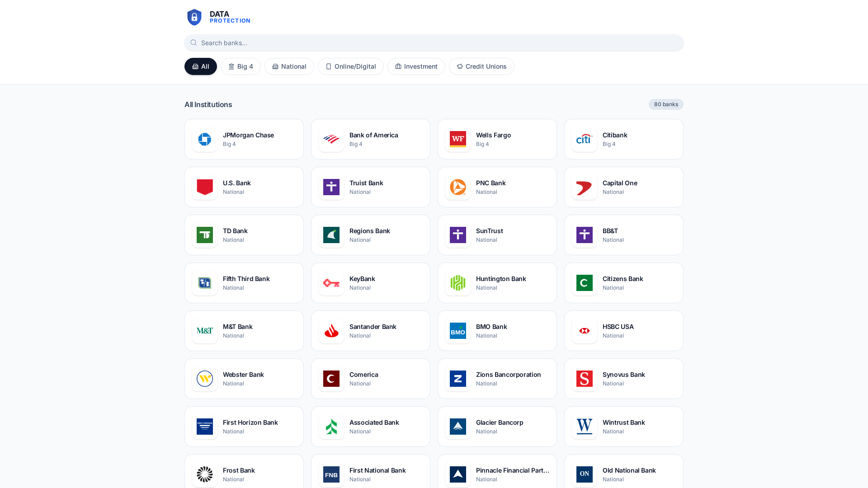This screenshot has height=488, width=868.
Task: Click the Old National Bank name
Action: point(629,470)
